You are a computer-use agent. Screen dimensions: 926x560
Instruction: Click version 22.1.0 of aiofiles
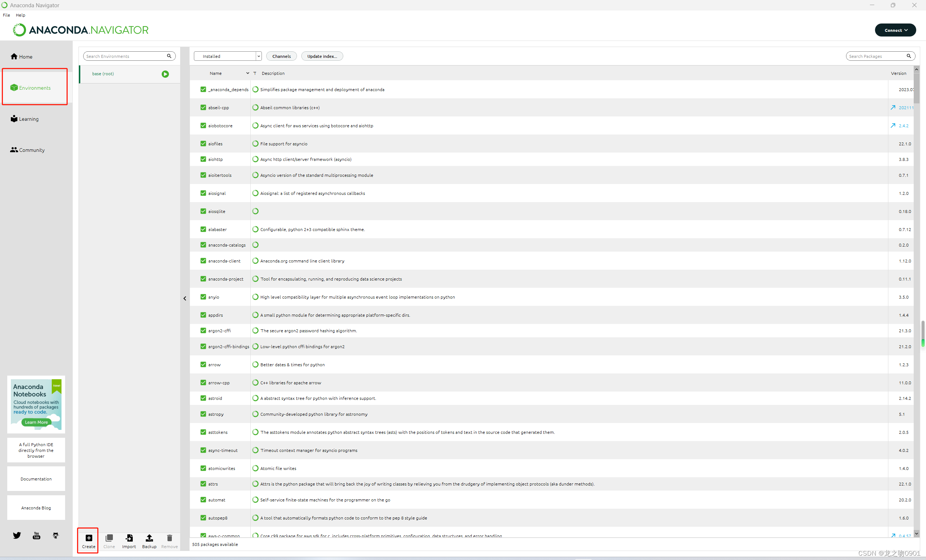coord(905,144)
